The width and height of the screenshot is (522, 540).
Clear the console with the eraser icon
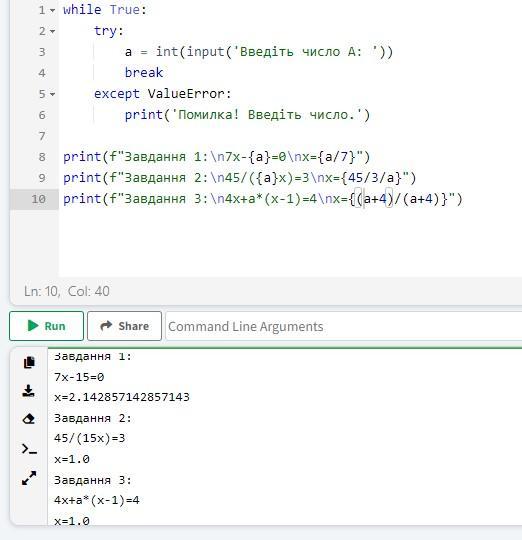point(29,419)
